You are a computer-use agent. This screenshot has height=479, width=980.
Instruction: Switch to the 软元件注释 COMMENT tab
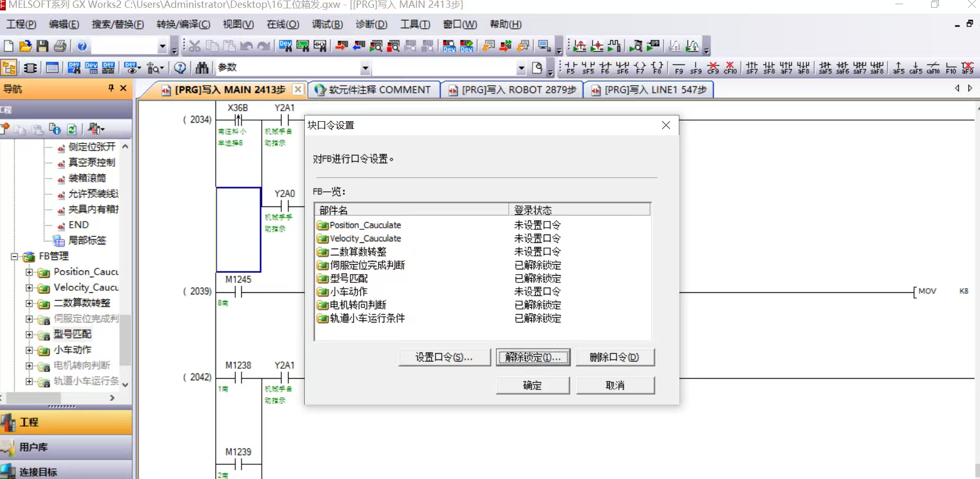click(x=373, y=90)
